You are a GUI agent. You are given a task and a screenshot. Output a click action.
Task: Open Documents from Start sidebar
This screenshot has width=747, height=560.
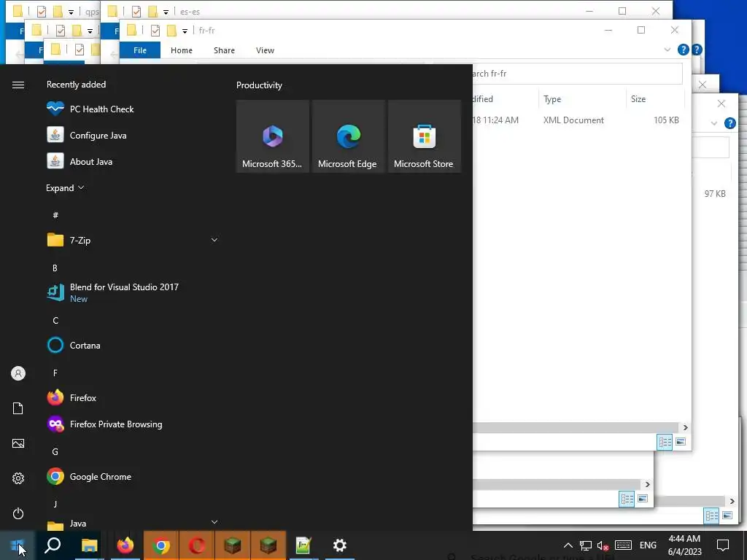(18, 408)
